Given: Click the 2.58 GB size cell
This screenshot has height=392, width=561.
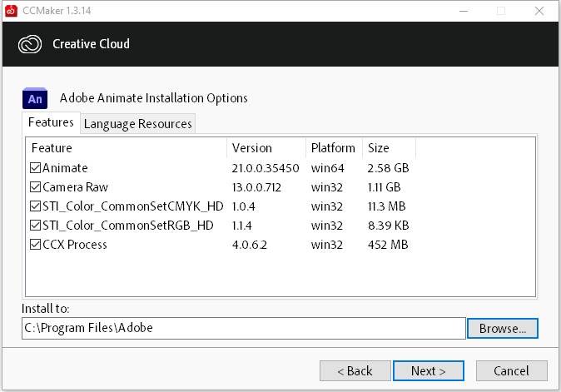Looking at the screenshot, I should [x=388, y=168].
